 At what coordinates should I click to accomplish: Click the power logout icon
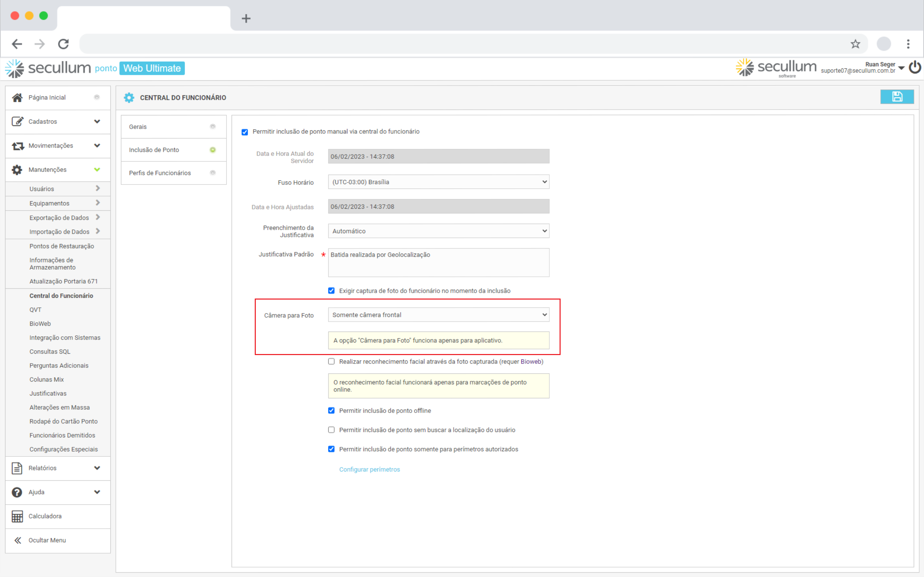915,67
